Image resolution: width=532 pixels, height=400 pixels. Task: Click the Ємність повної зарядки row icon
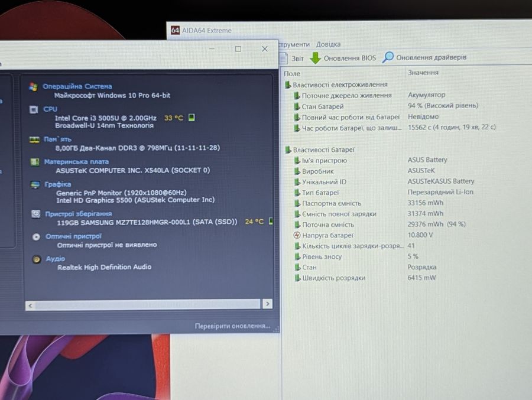[297, 214]
